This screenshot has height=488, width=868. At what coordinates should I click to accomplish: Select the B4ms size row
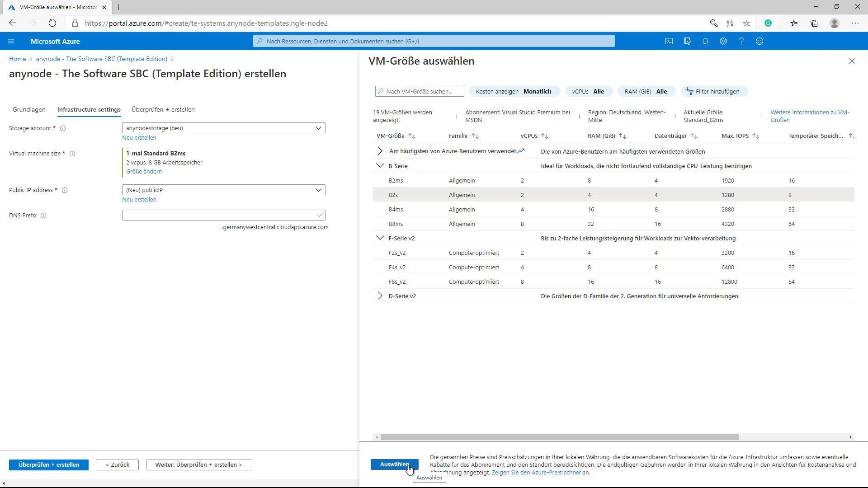pyautogui.click(x=613, y=209)
